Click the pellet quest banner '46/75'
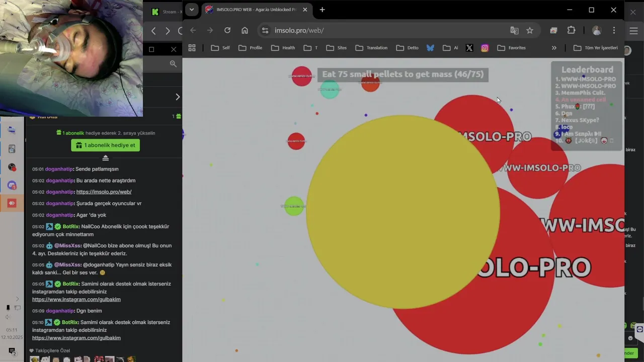Screen dimensions: 644x362 [x=403, y=74]
